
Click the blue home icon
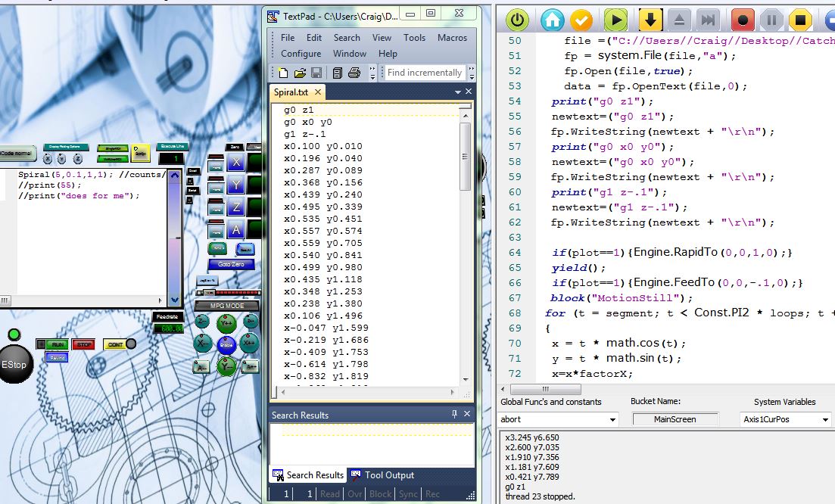pyautogui.click(x=552, y=20)
